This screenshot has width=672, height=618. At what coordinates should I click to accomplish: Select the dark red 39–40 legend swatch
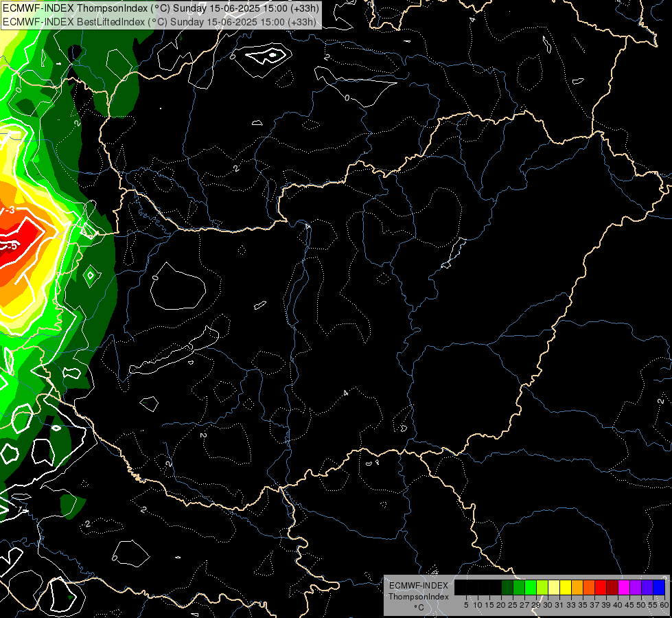tap(612, 587)
